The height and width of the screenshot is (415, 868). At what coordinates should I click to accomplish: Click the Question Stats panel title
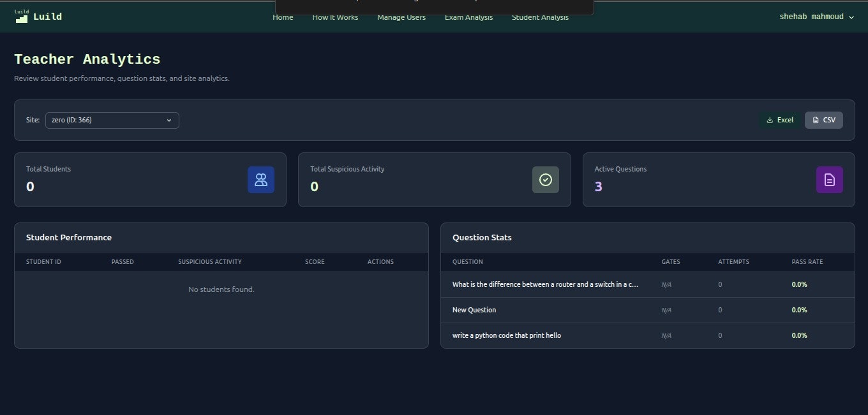click(x=482, y=237)
